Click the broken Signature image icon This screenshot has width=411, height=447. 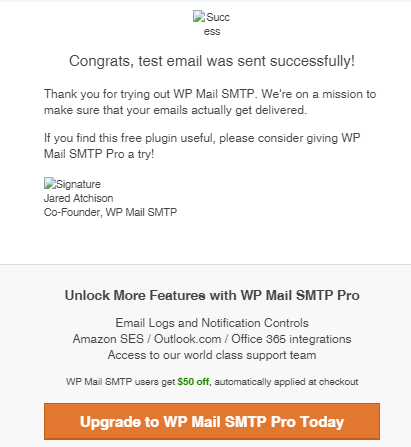pyautogui.click(x=50, y=183)
